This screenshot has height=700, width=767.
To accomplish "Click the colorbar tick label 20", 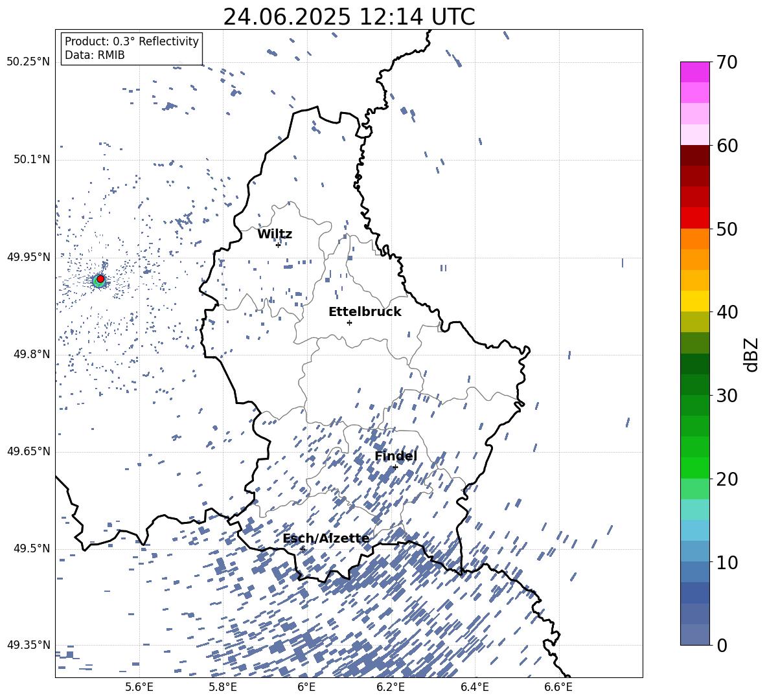I will coord(727,479).
